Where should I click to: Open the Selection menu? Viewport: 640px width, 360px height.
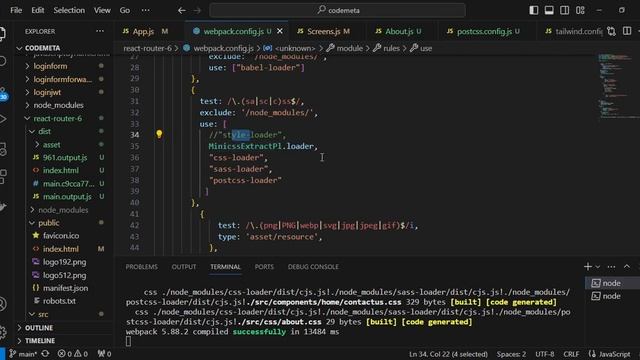pyautogui.click(x=69, y=10)
